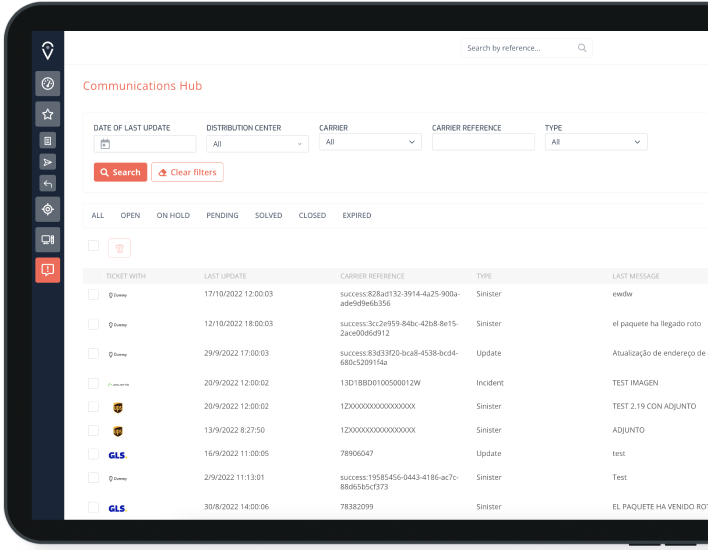Click the reference 78906047 cell
This screenshot has width=708, height=550.
[357, 453]
